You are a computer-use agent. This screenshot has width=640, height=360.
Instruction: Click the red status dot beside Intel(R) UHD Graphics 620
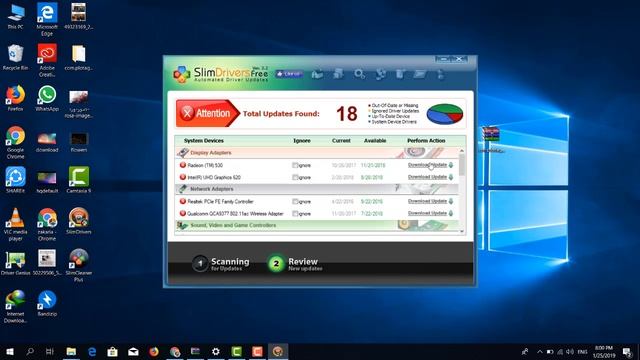tap(182, 177)
